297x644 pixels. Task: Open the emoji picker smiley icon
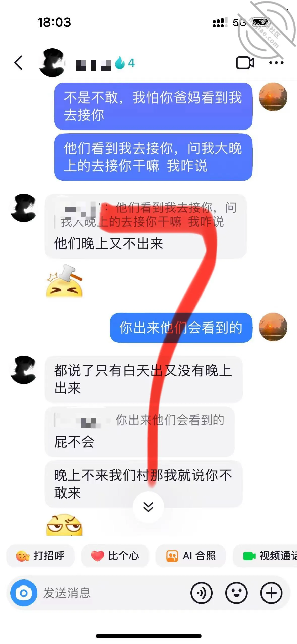tap(236, 593)
